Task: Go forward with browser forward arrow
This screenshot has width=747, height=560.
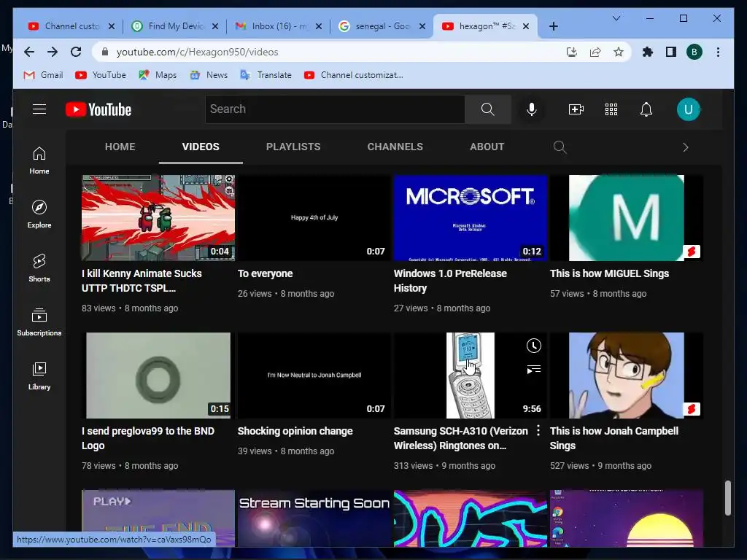Action: tap(53, 52)
